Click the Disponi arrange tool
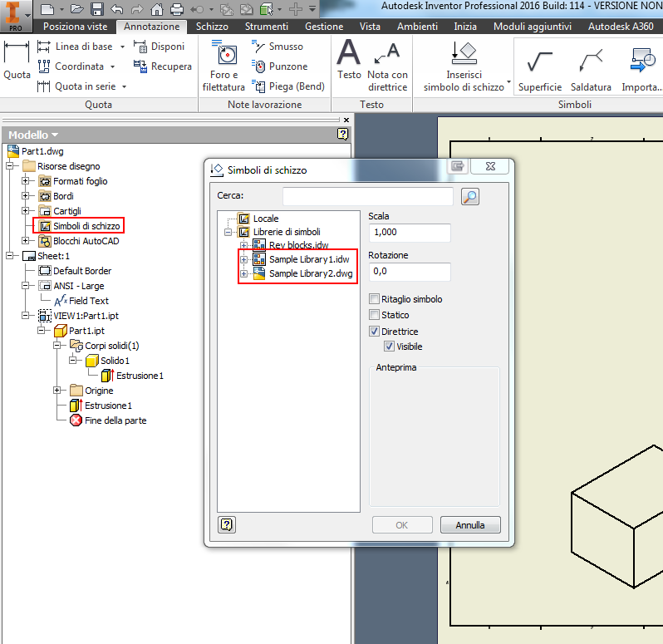 click(159, 47)
